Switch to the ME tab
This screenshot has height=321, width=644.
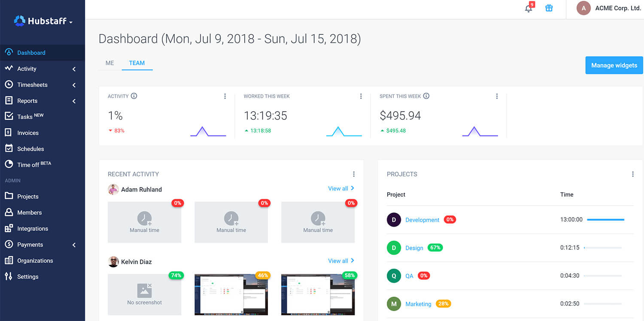point(110,63)
